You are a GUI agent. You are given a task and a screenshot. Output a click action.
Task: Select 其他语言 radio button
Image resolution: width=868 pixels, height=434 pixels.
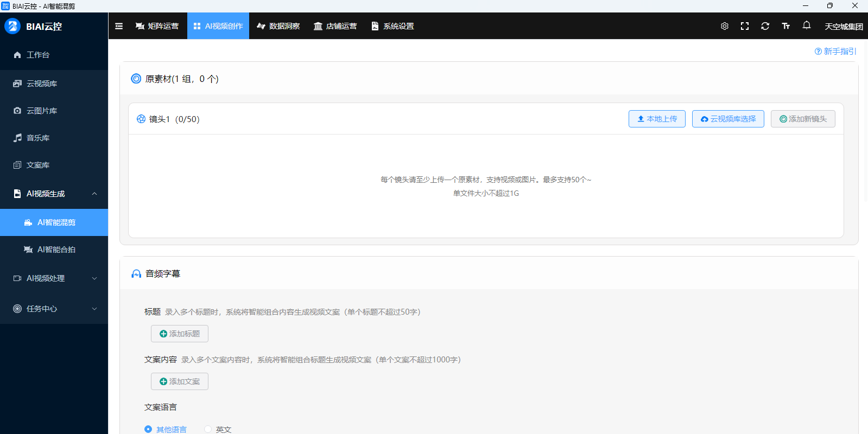148,429
